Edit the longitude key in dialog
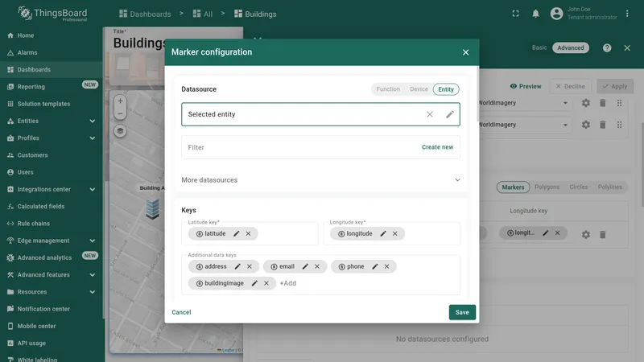The image size is (644, 362). click(x=383, y=233)
